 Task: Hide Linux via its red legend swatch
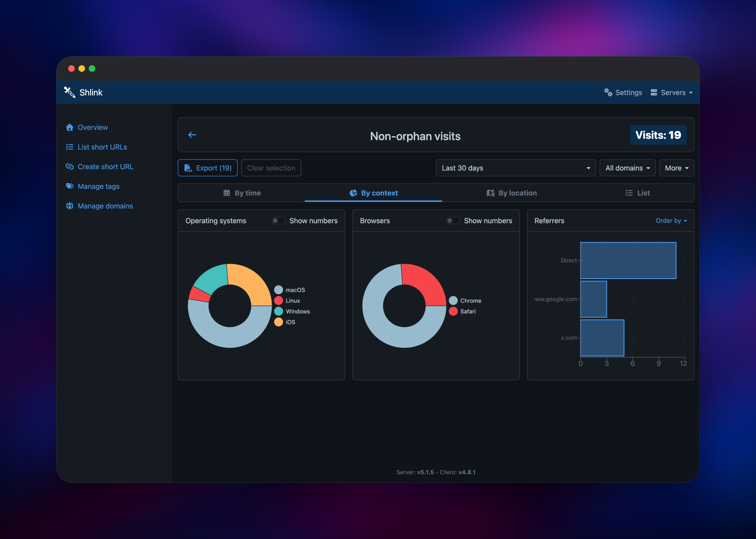[x=279, y=301]
